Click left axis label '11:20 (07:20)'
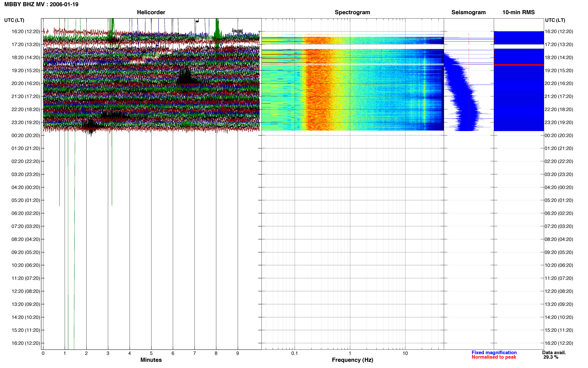Screen dimensions: 588x368 (x=26, y=278)
